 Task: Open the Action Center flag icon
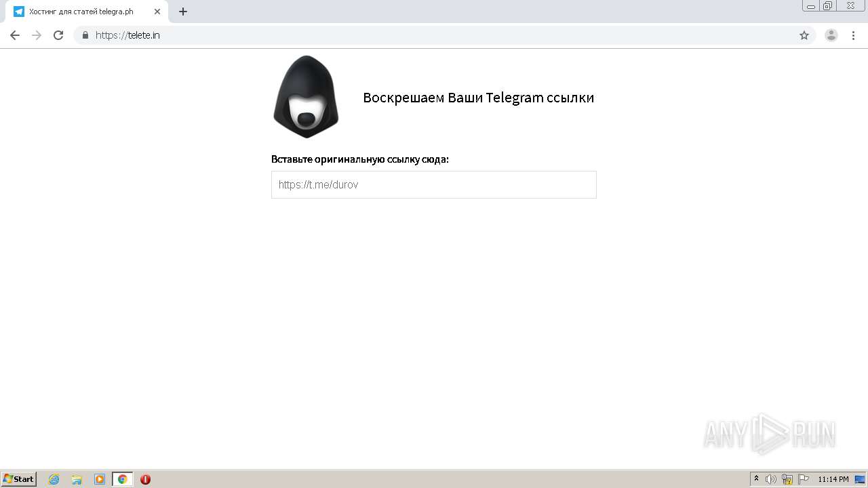click(x=804, y=479)
